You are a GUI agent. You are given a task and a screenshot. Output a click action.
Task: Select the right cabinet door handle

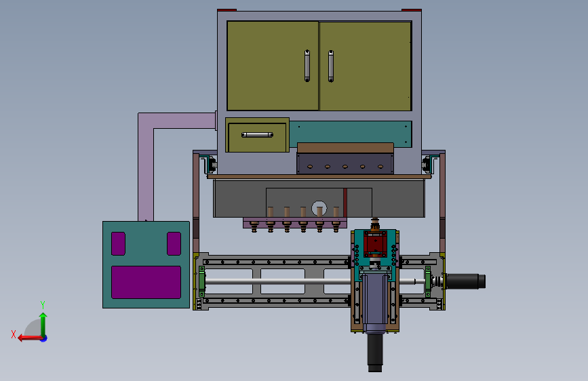(x=331, y=66)
